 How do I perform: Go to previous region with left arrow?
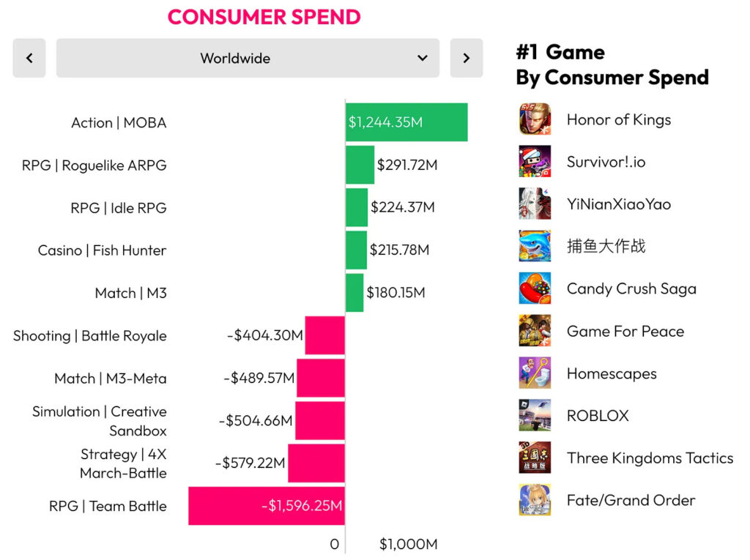click(29, 58)
